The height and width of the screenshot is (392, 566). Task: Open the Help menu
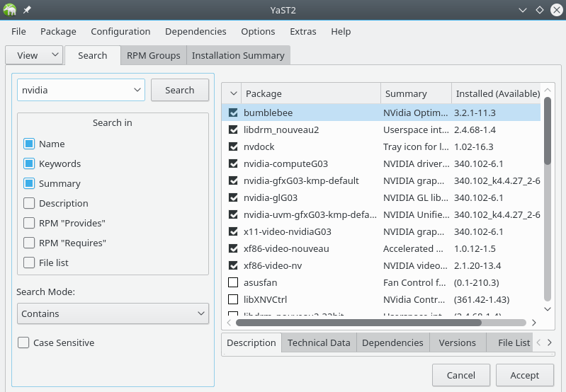[341, 31]
